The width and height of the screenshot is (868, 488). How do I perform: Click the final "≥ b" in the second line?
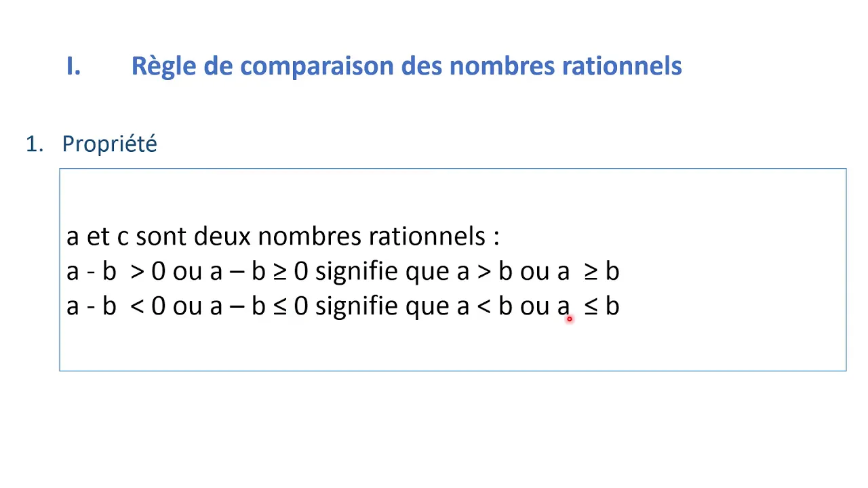601,271
